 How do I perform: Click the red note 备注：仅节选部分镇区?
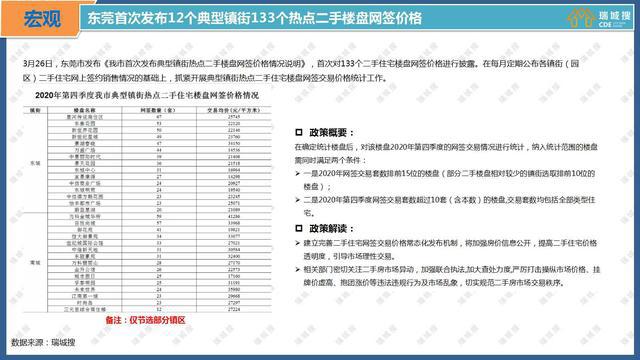click(146, 320)
